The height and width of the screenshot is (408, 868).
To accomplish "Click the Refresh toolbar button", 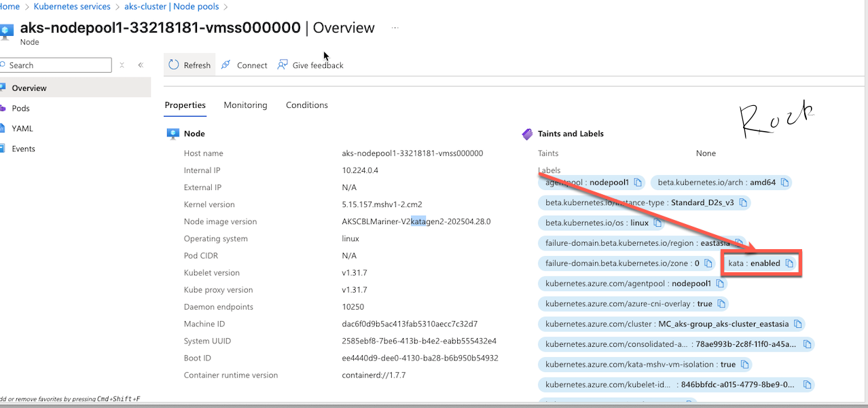I will click(189, 65).
